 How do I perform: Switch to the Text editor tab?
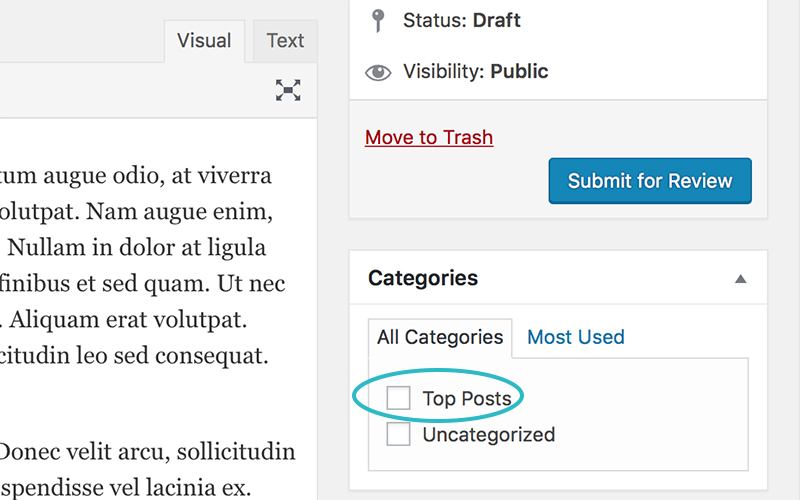click(x=285, y=41)
